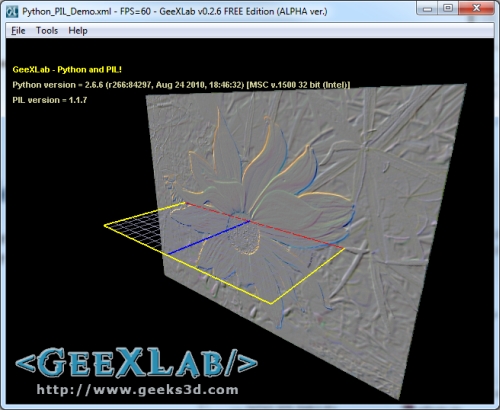
Task: Click the window title bar text
Action: coord(174,11)
